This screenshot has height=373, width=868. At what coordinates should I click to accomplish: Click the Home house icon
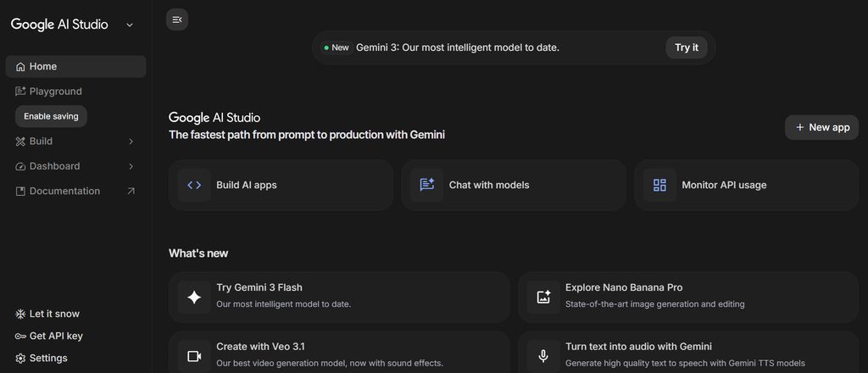coord(20,67)
